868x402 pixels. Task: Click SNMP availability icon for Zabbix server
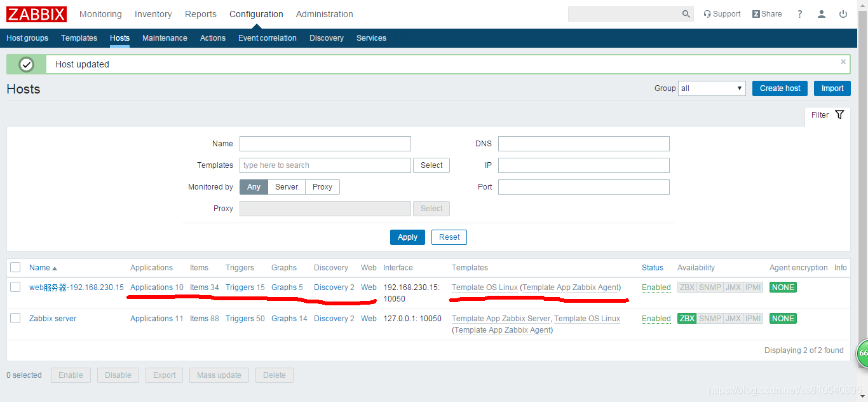(710, 319)
